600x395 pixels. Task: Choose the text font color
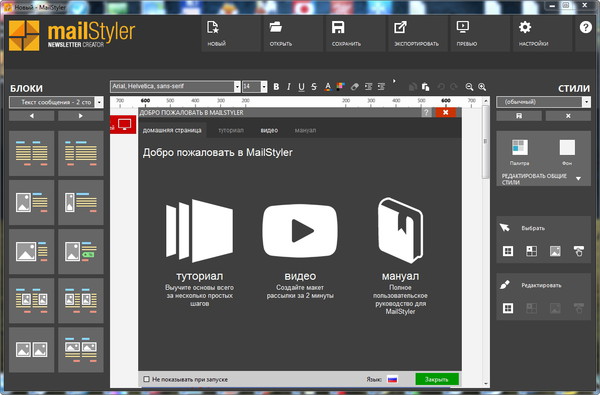[328, 87]
